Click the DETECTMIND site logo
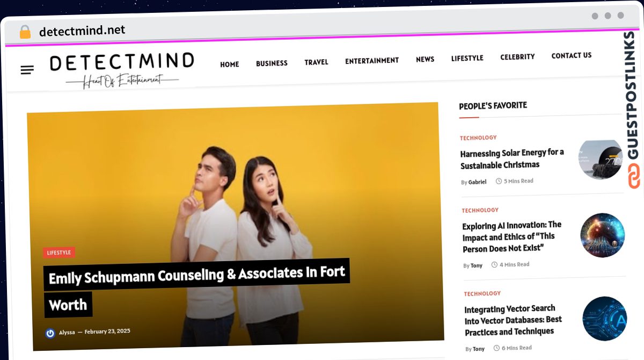 [122, 69]
